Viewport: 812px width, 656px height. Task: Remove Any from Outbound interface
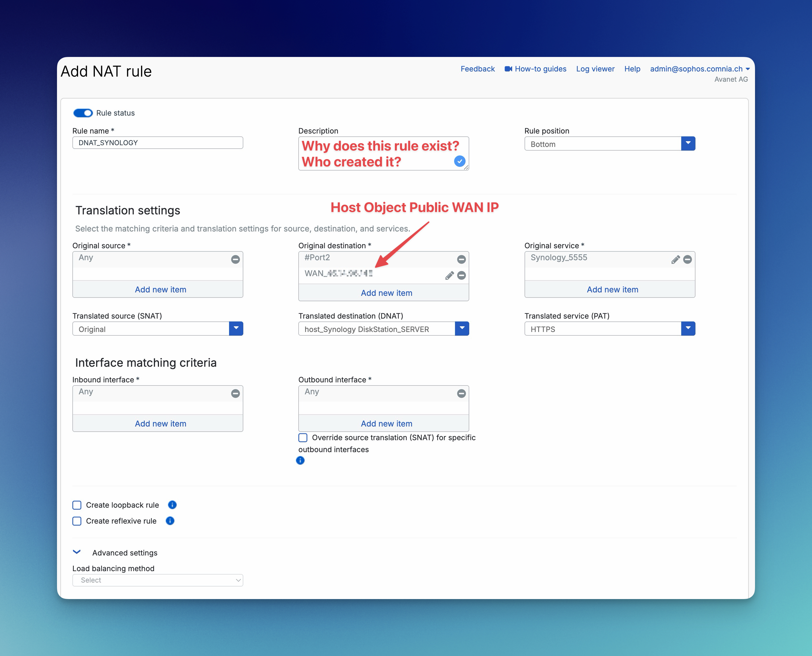[x=461, y=393]
